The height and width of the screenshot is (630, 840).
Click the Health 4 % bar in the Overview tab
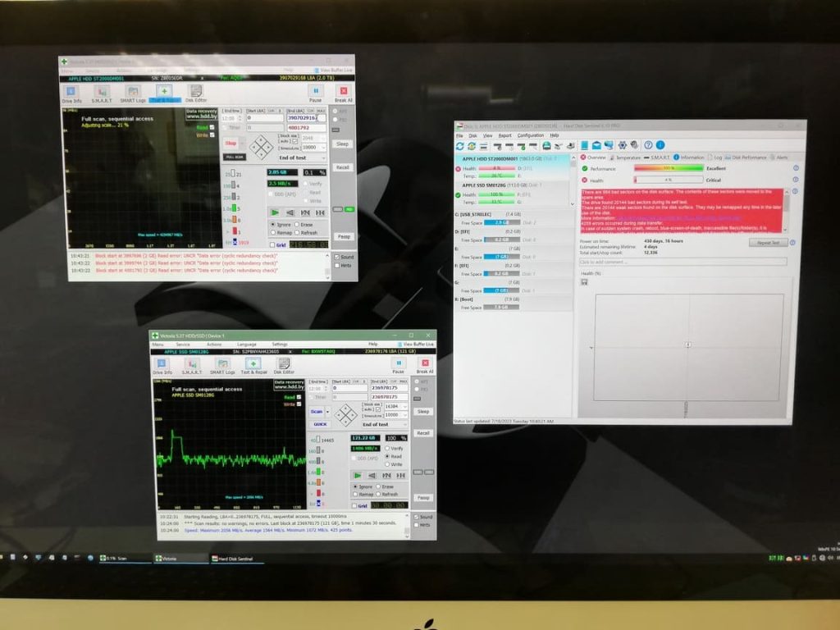click(669, 180)
